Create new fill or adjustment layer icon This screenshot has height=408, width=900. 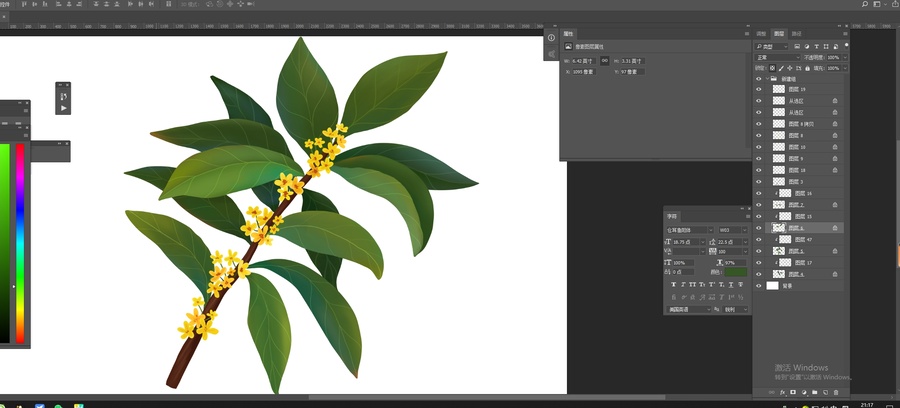(x=804, y=393)
